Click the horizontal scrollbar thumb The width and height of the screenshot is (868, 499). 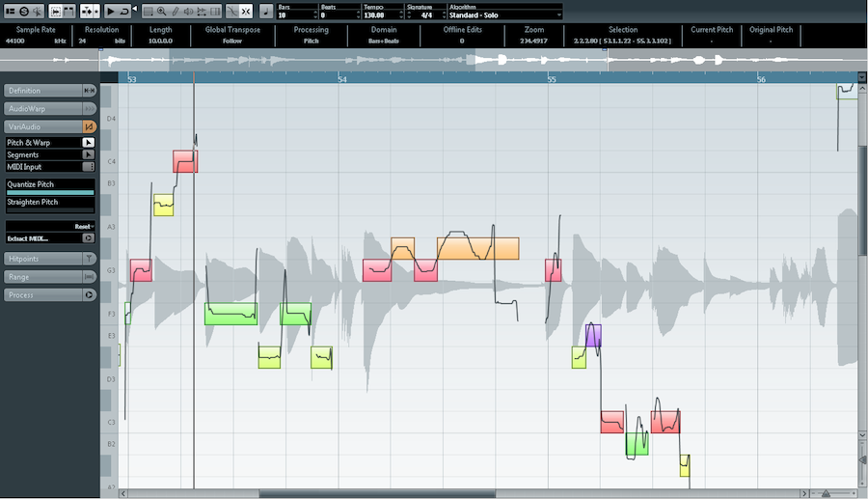[x=377, y=493]
